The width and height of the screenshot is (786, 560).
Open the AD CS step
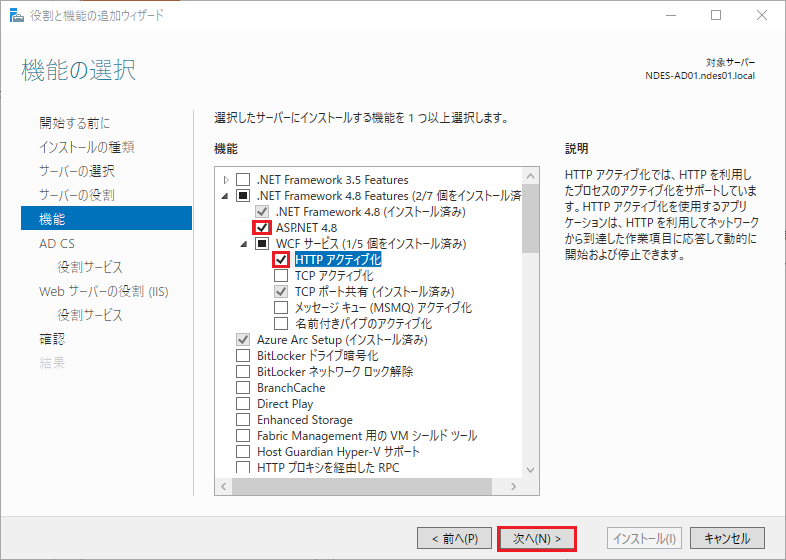click(57, 244)
